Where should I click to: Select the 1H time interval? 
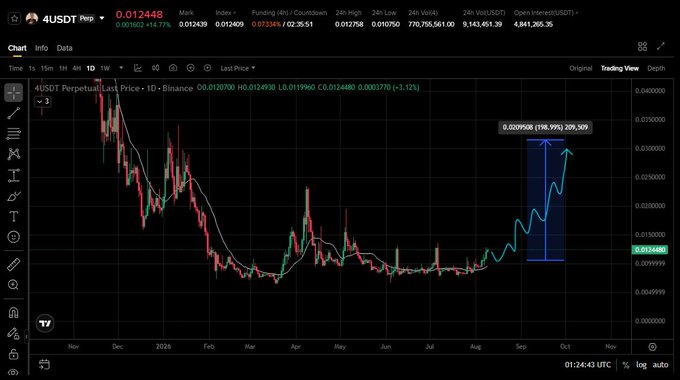[63, 69]
